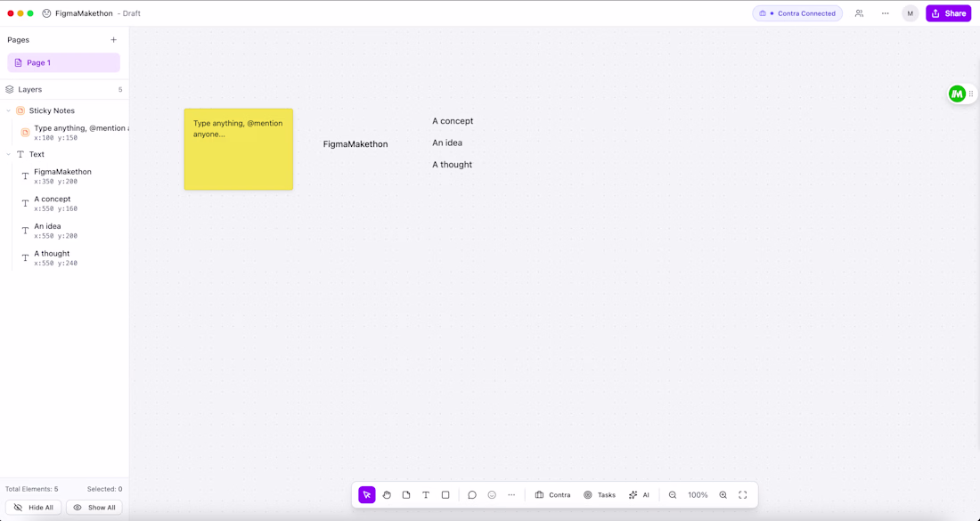The width and height of the screenshot is (980, 521).
Task: Collapse the Text layer group
Action: (8, 154)
